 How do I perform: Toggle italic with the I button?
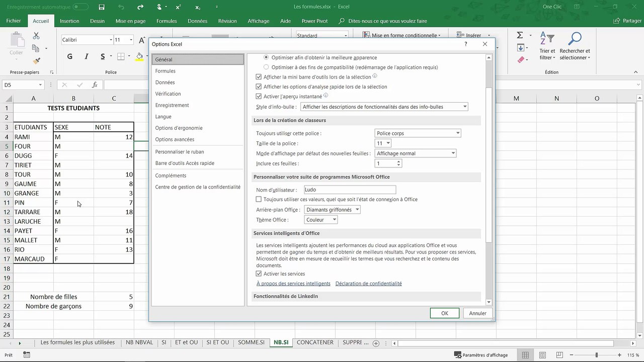pyautogui.click(x=87, y=56)
